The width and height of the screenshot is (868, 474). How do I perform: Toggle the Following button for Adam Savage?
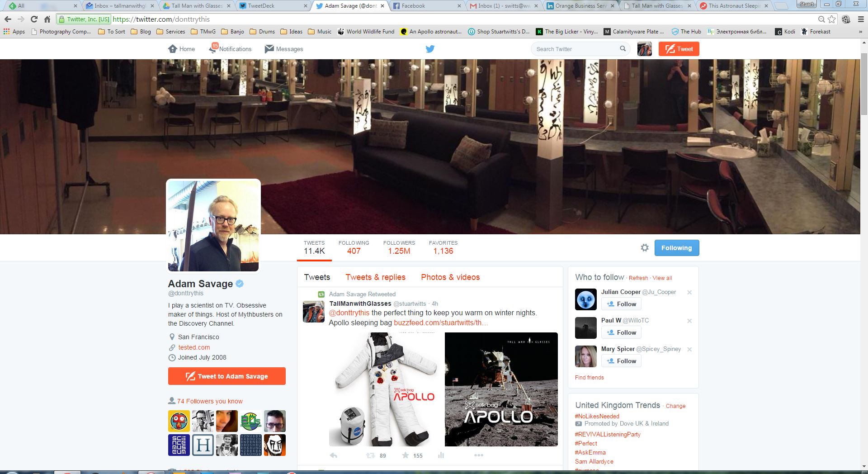click(x=676, y=248)
